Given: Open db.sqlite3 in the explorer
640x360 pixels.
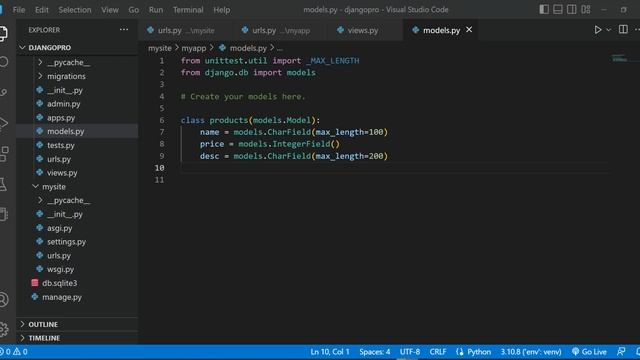Looking at the screenshot, I should 78,283.
